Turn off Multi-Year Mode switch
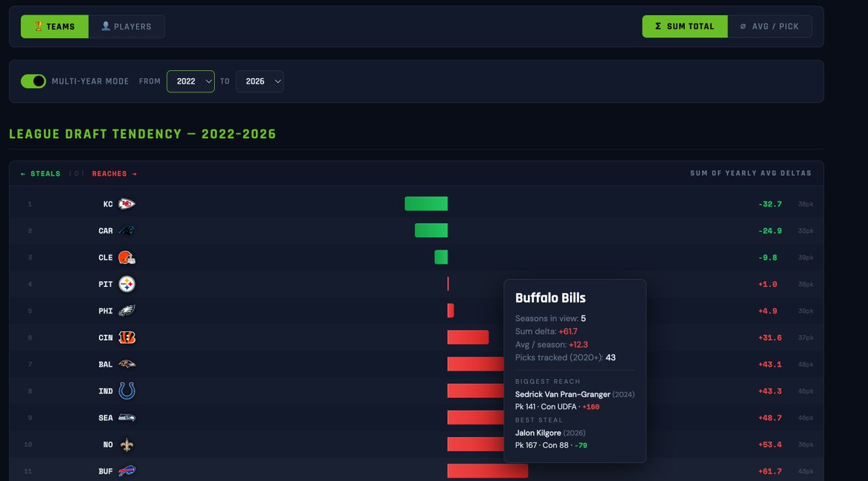The height and width of the screenshot is (481, 868). point(33,81)
